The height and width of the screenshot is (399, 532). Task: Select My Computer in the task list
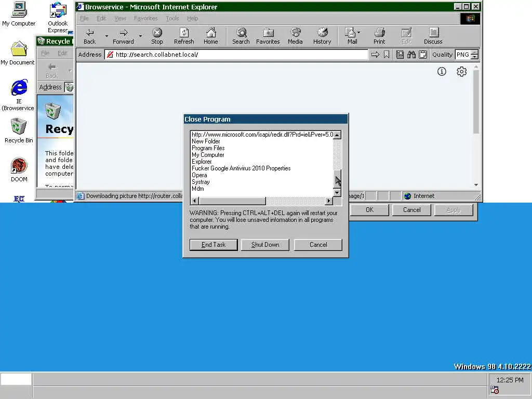click(x=208, y=155)
